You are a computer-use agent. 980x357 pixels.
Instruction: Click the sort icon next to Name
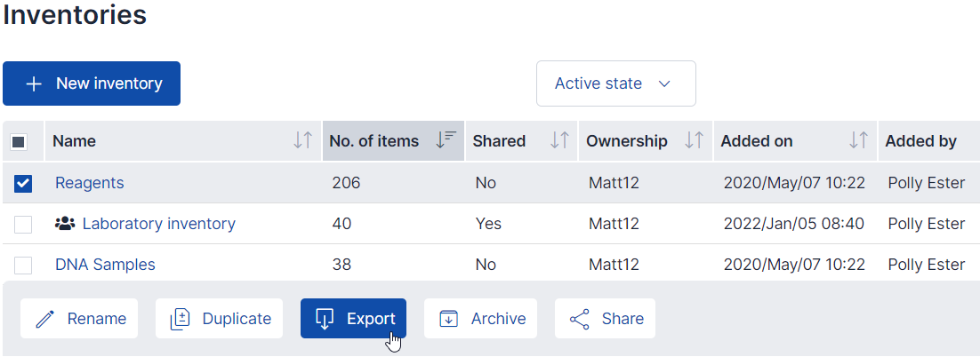point(302,140)
